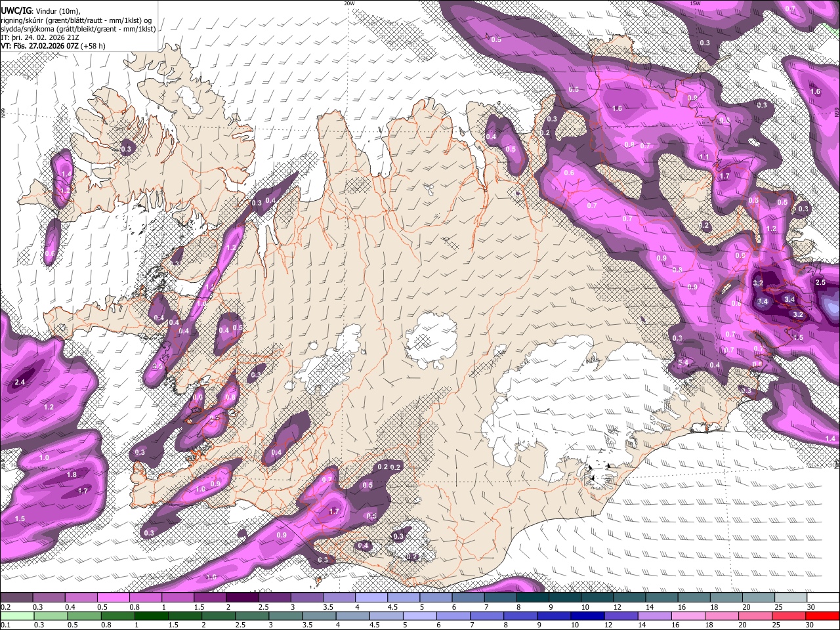Click the '2.5' value in the eastern map area

pos(820,282)
